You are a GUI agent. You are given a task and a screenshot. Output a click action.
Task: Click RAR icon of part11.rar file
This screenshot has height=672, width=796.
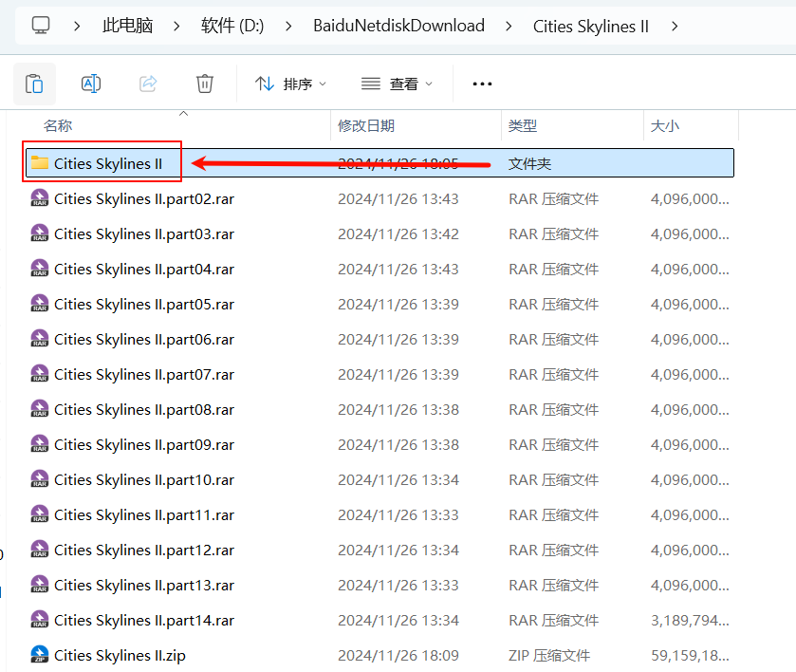pos(40,513)
